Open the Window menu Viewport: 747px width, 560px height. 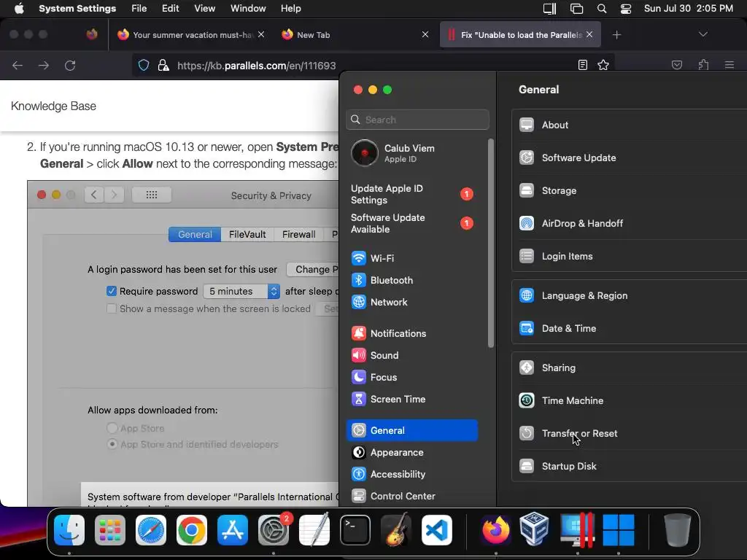(x=248, y=9)
